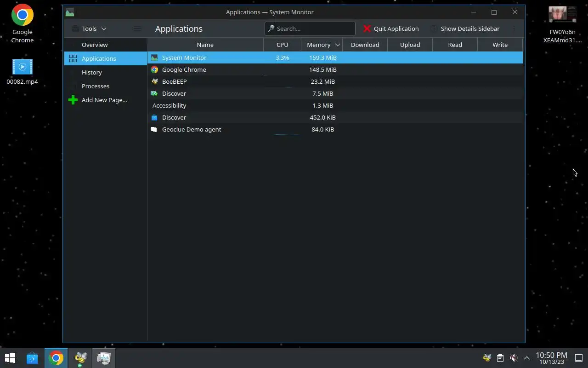Select the Discover row using 7.5 MiB
The width and height of the screenshot is (588, 368).
pyautogui.click(x=335, y=93)
